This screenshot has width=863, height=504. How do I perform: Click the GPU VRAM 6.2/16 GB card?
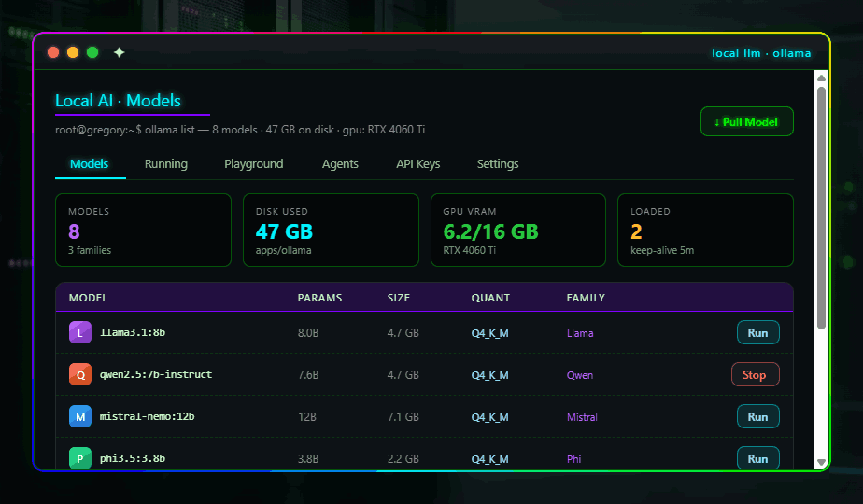tap(518, 230)
